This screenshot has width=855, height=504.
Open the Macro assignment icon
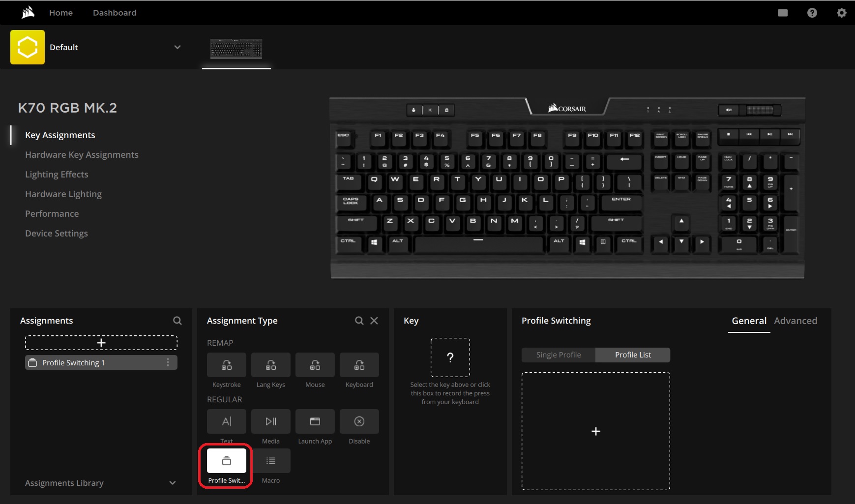coord(270,460)
